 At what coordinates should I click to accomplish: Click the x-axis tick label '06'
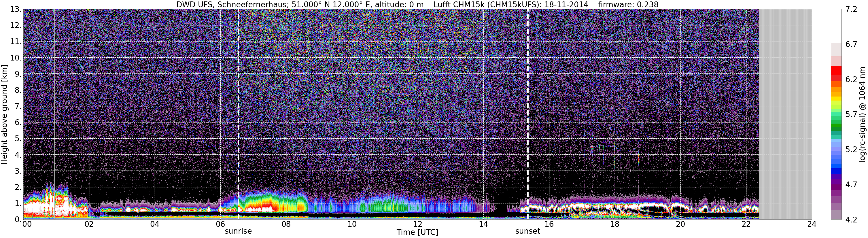click(220, 224)
